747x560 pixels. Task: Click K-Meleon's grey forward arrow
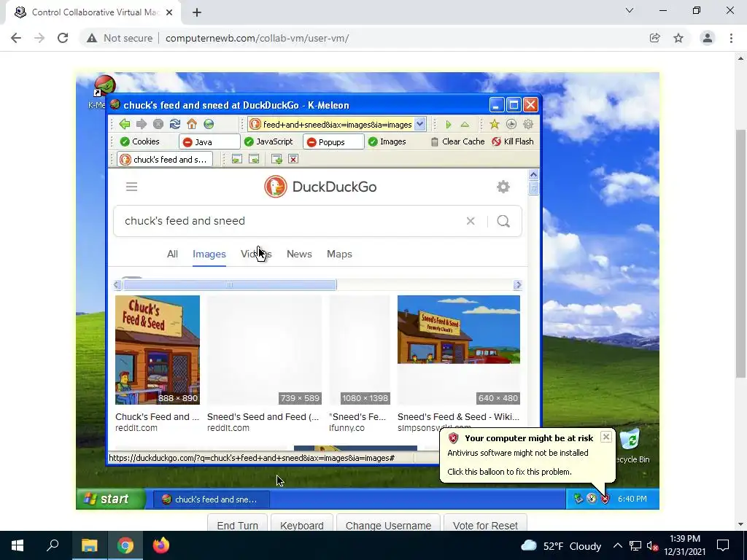coord(142,124)
